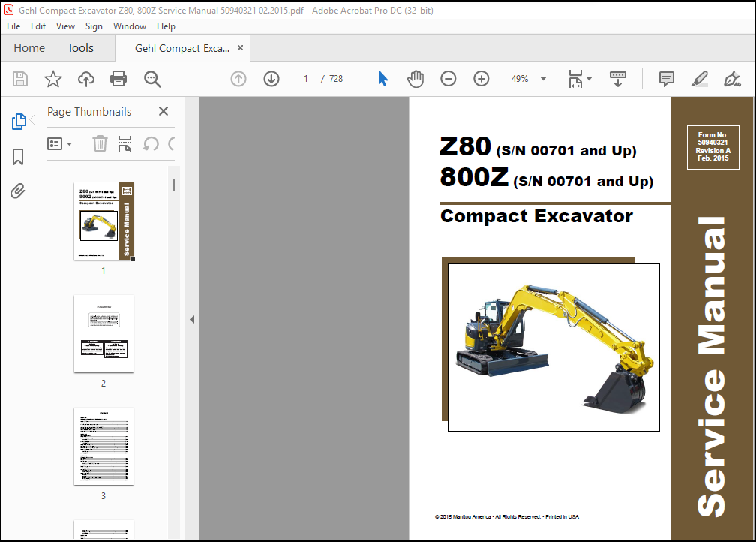Click the Form No. 50940321 box

713,146
